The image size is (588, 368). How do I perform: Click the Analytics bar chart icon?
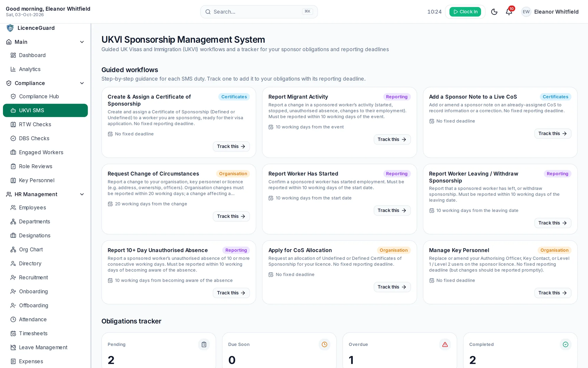pyautogui.click(x=13, y=69)
